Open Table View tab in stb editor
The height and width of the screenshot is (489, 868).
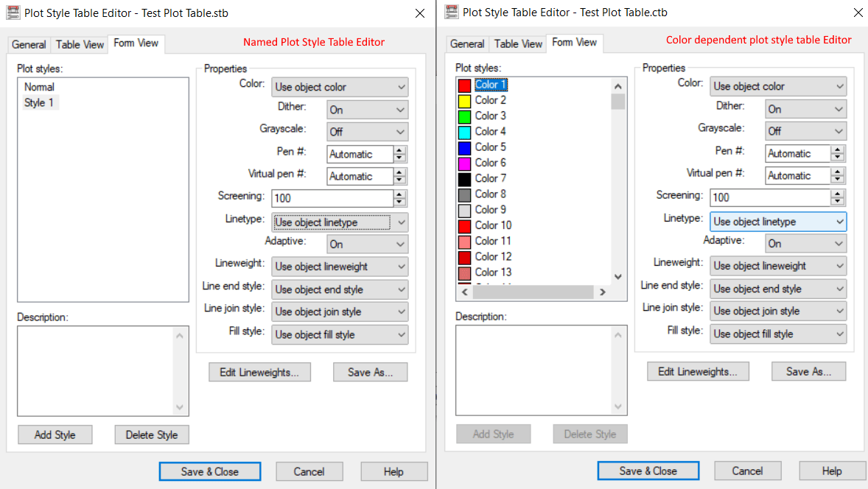coord(80,44)
